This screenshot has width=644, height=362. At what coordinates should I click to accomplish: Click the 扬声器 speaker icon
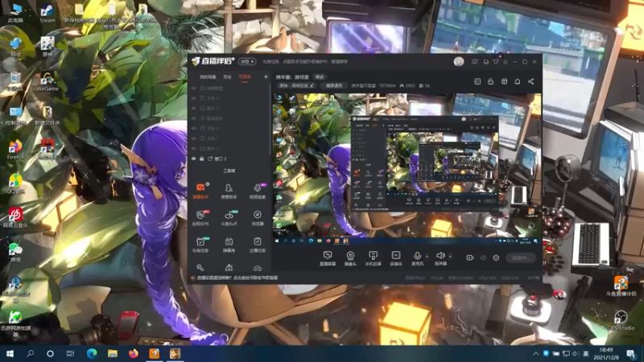point(440,256)
